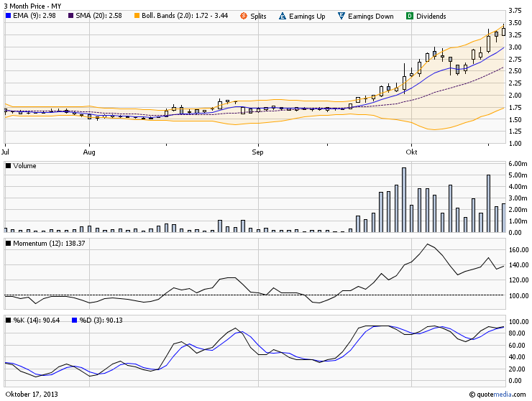Image resolution: width=532 pixels, height=401 pixels.
Task: Click the Earnings Down triangle icon
Action: click(x=340, y=16)
